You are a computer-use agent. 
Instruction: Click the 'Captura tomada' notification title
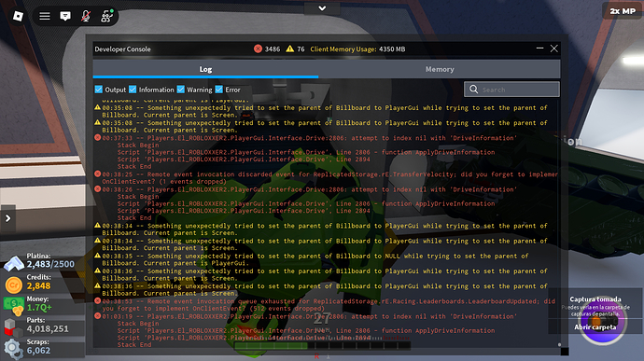(x=595, y=299)
